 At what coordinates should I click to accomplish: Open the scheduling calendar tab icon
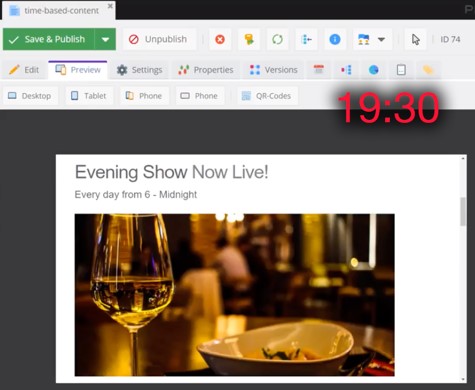pos(319,70)
